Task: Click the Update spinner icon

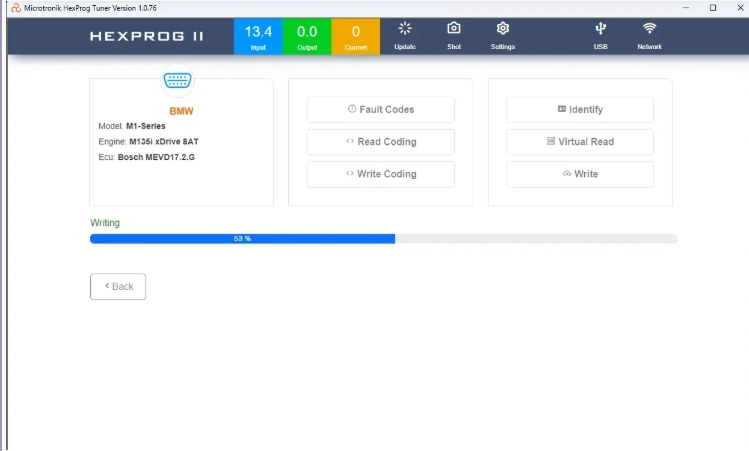Action: 405,29
